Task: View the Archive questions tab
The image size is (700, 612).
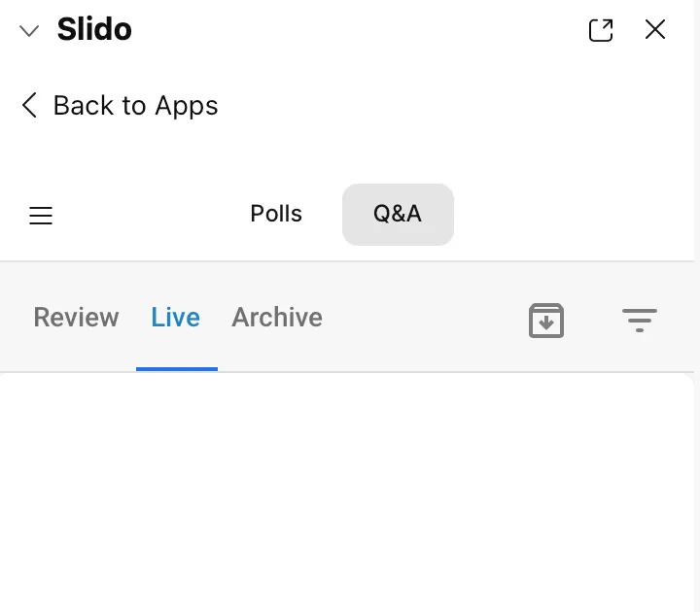Action: pos(277,318)
